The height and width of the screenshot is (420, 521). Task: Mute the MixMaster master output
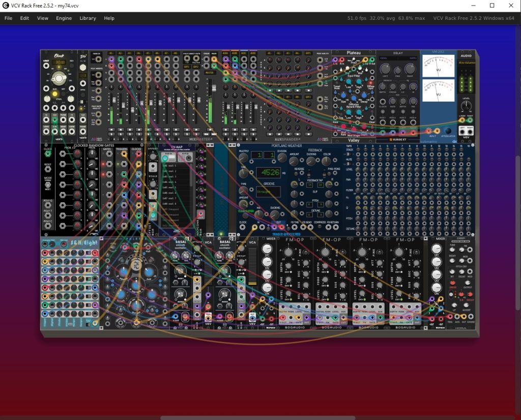tap(210, 130)
